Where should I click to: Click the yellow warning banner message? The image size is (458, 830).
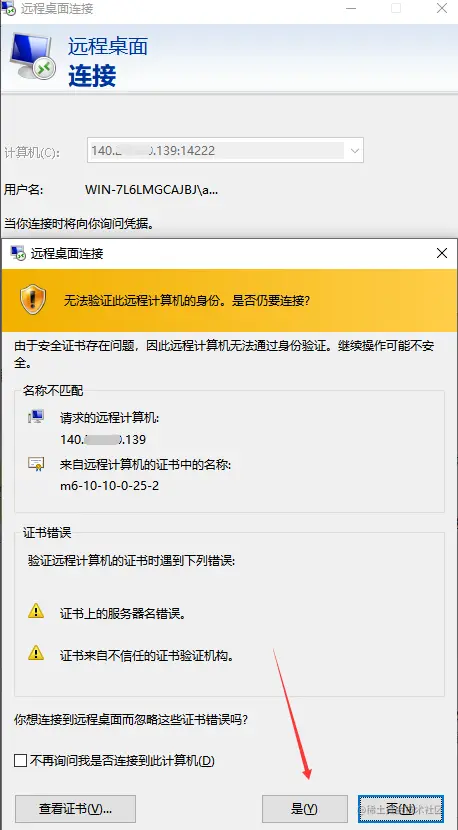[x=186, y=301]
